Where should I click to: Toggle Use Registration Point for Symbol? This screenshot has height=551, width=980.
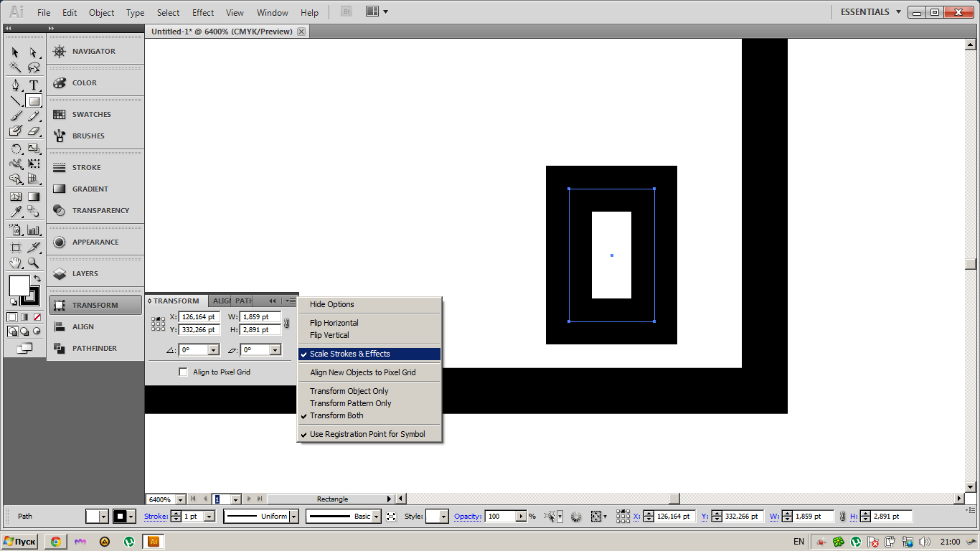(x=367, y=434)
